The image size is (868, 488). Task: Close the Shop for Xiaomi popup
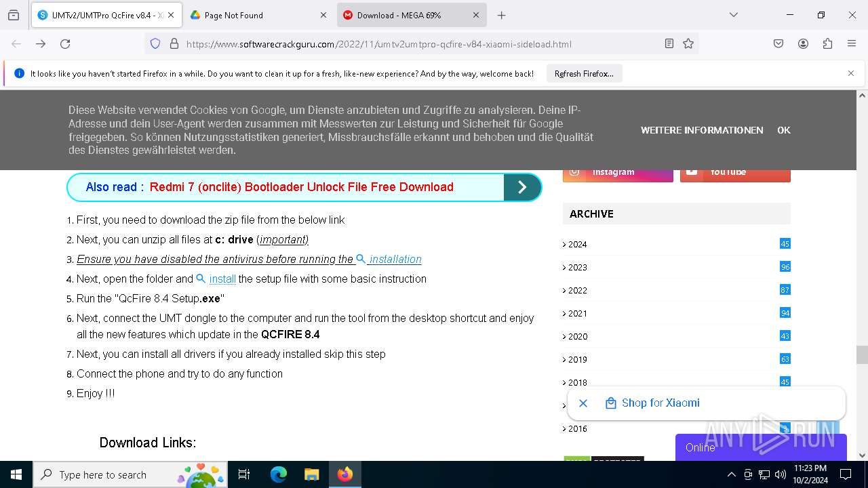583,403
